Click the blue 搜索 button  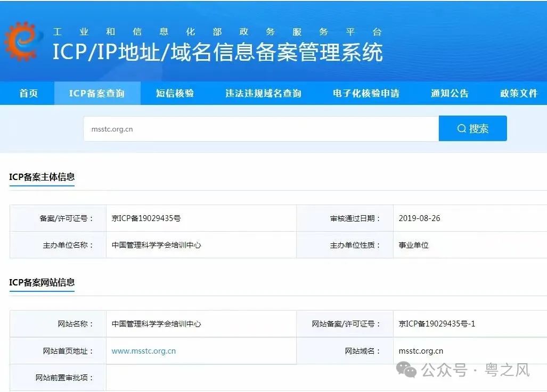pyautogui.click(x=472, y=128)
